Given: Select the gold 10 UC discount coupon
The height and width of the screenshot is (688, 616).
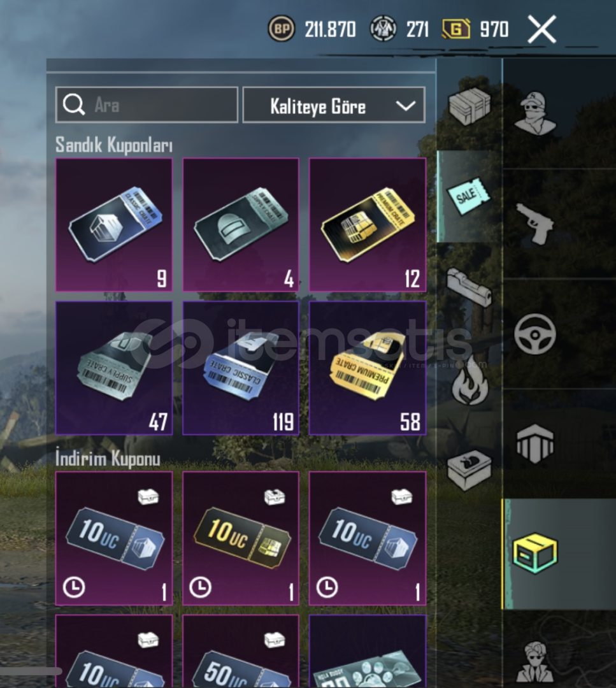Looking at the screenshot, I should [241, 538].
